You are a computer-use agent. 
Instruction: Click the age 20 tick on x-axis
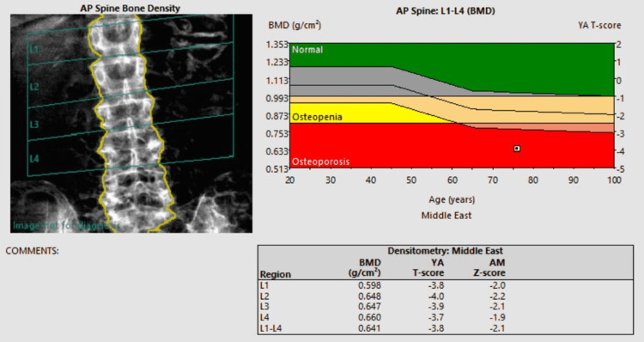[290, 180]
